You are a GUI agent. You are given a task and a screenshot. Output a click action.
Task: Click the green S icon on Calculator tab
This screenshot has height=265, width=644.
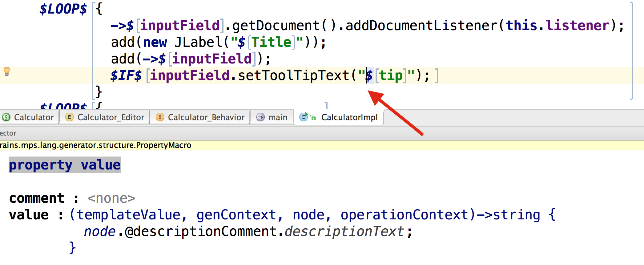6,117
